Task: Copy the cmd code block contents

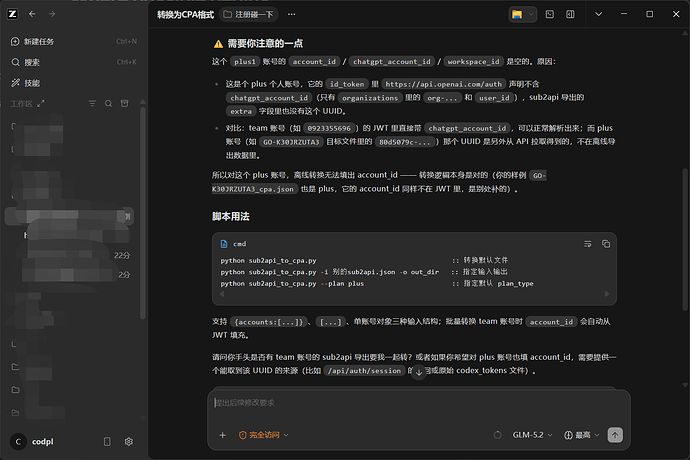Action: 606,244
